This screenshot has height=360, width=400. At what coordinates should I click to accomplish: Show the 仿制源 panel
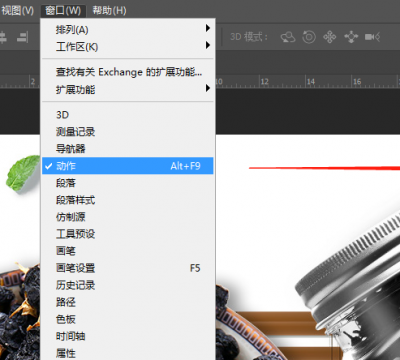128,217
